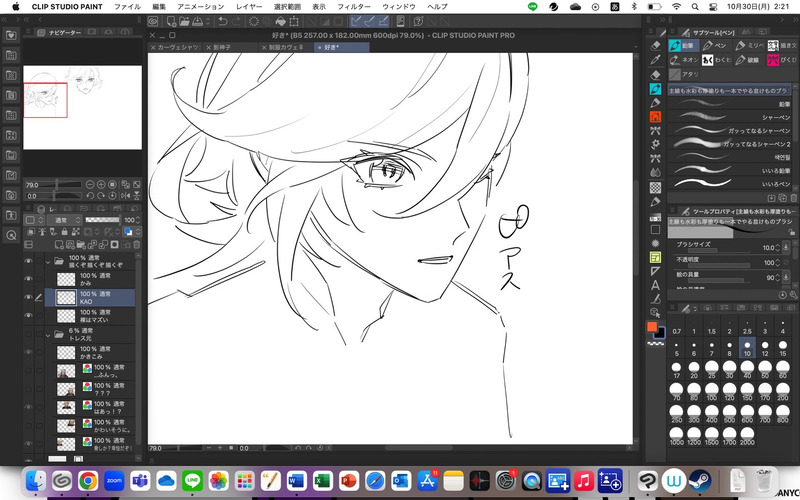The image size is (800, 500).
Task: Select the highlighted cyan Pen tool in toolbox
Action: click(655, 89)
